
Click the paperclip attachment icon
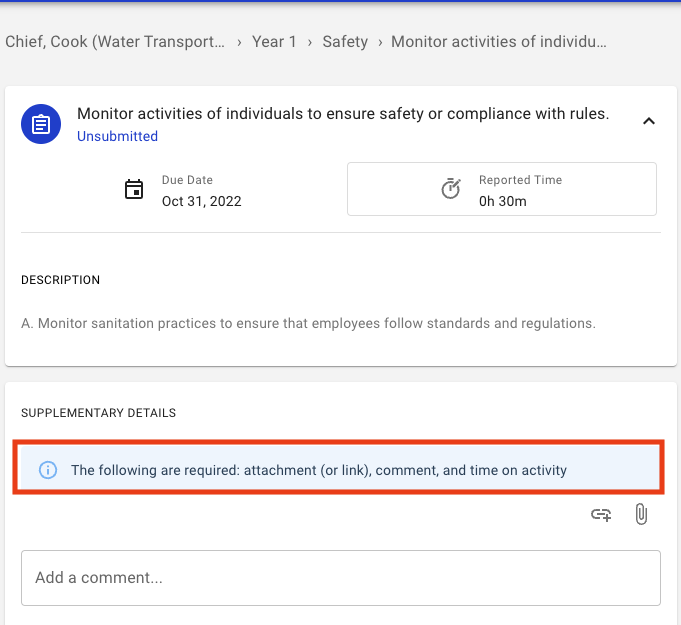coord(641,514)
